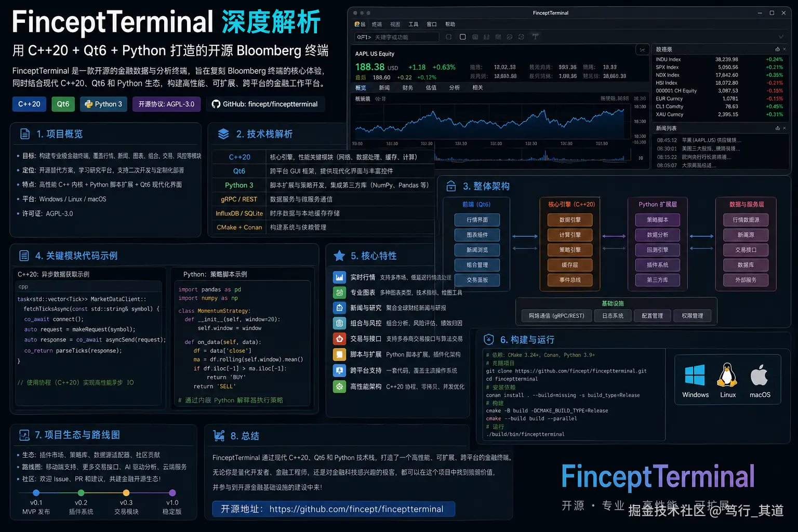Screen dimensions: 798x532
Task: Click the shield icon beside 构建与运行
Action: tap(488, 339)
